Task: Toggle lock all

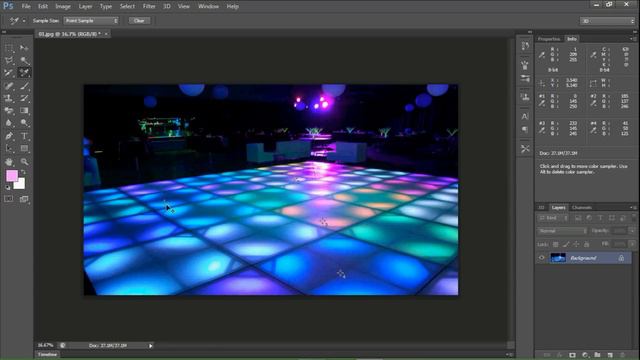Action: 587,244
